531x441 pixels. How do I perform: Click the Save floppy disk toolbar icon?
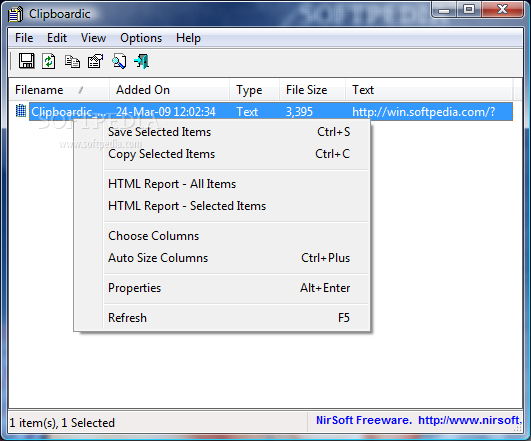click(26, 61)
